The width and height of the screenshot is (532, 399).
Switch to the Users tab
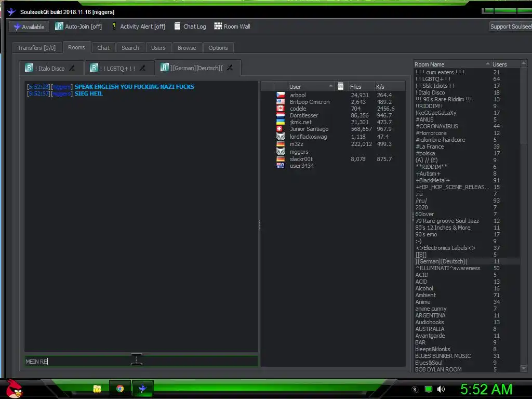158,48
